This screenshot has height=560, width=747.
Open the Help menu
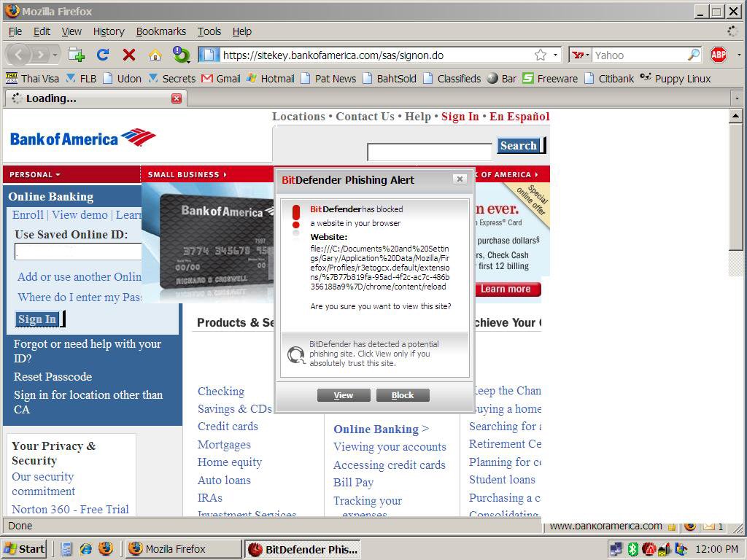coord(242,31)
